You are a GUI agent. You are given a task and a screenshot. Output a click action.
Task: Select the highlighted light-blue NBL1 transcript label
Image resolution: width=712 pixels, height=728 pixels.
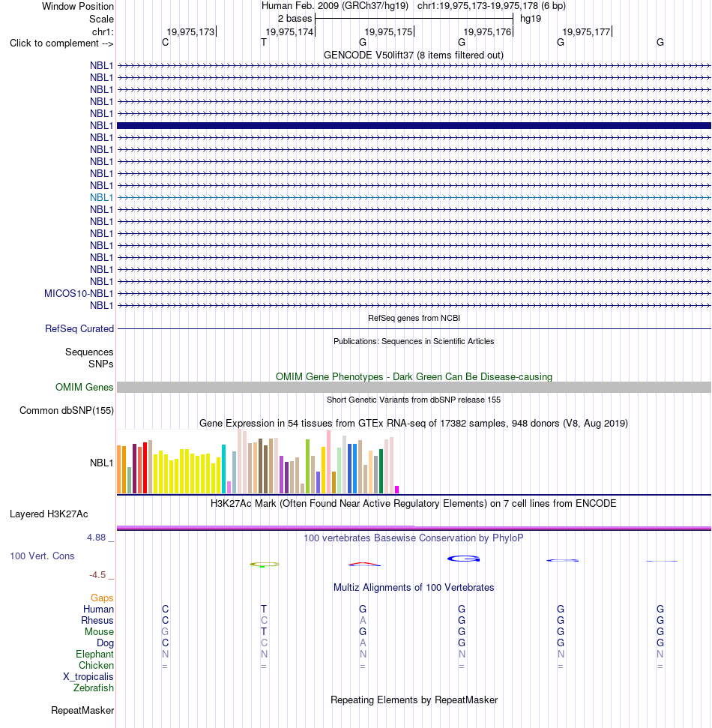coord(102,197)
